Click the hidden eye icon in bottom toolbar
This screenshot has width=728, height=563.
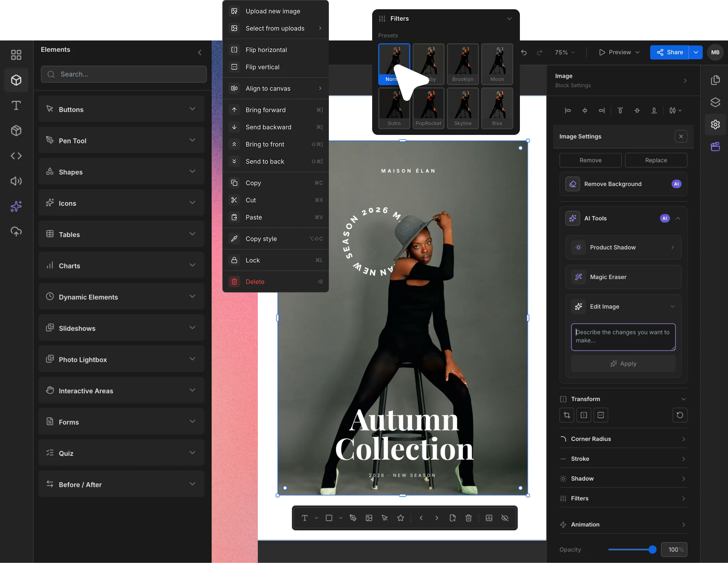click(x=505, y=518)
